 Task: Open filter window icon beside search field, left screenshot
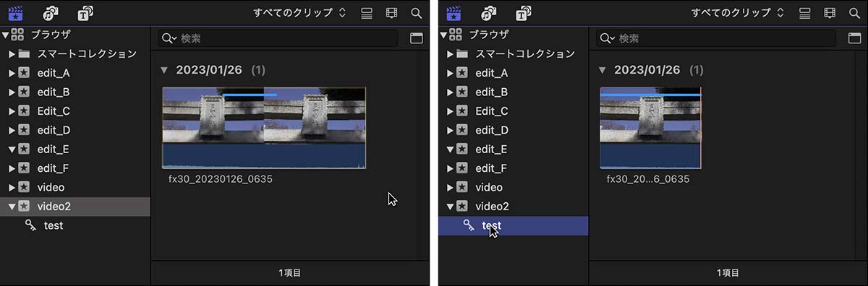[417, 38]
